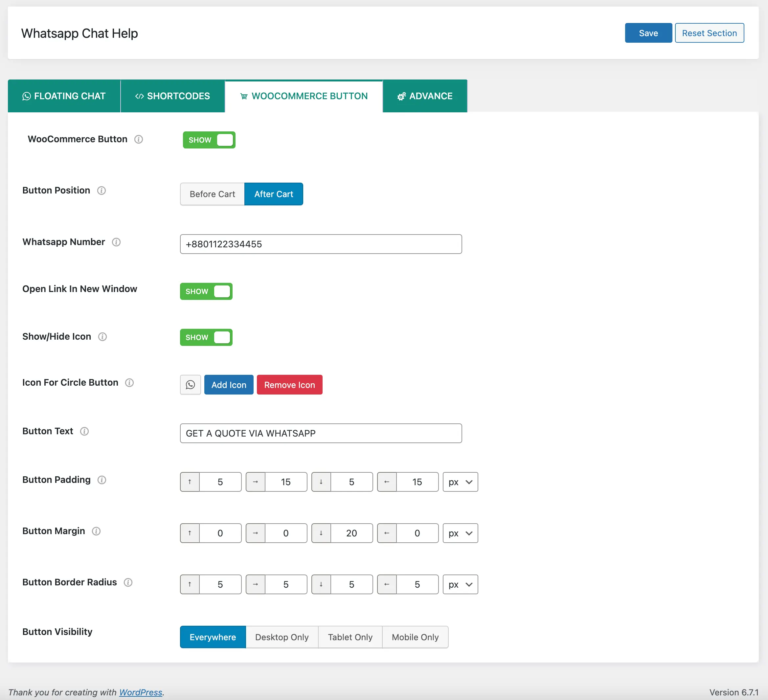Click Button Border Radius left value field
This screenshot has width=768, height=700.
tap(417, 584)
